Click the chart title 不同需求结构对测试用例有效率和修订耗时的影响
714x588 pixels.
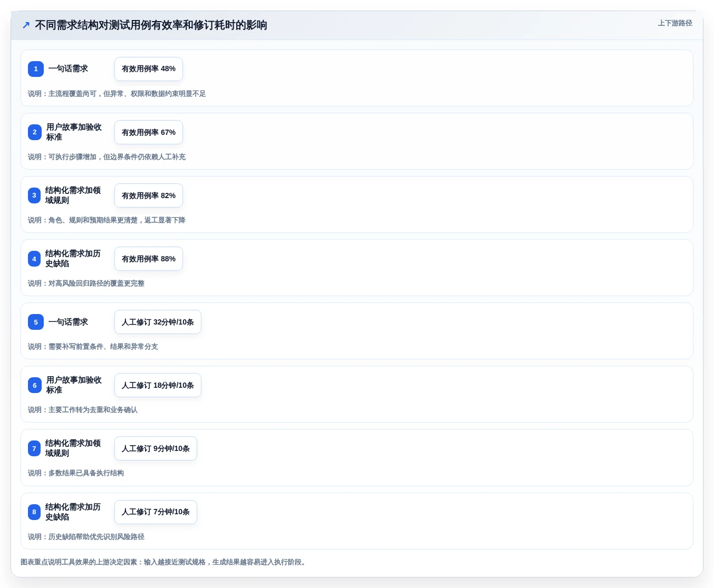pos(151,25)
